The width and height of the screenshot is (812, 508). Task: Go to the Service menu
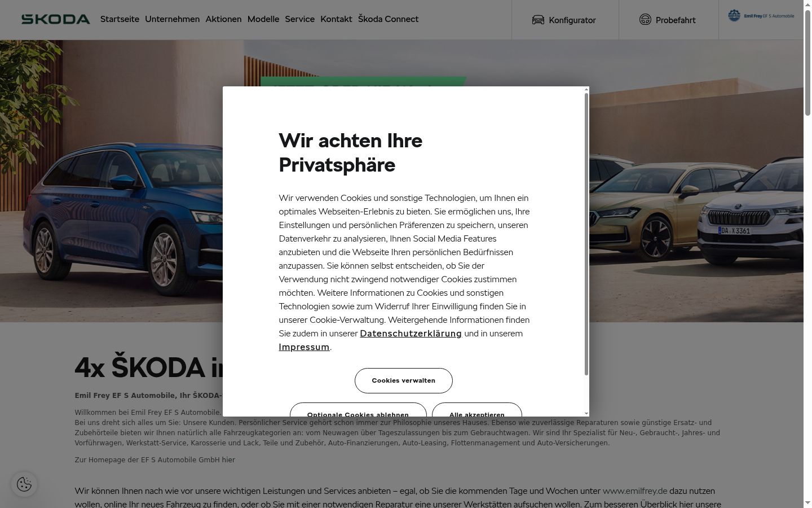click(300, 19)
